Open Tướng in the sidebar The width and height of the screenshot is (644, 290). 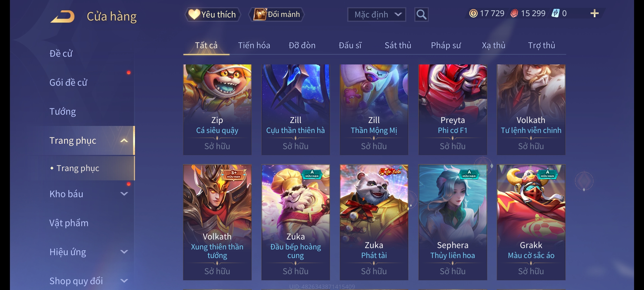pos(63,111)
